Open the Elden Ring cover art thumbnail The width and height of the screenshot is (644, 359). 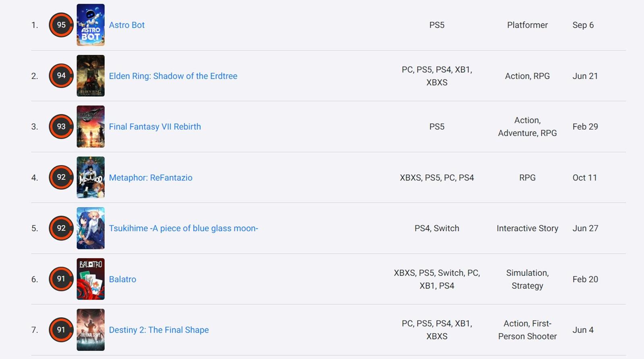(91, 76)
